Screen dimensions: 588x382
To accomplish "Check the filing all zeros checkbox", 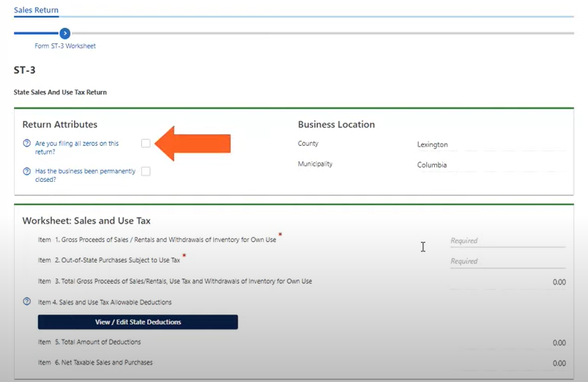I will pyautogui.click(x=146, y=143).
